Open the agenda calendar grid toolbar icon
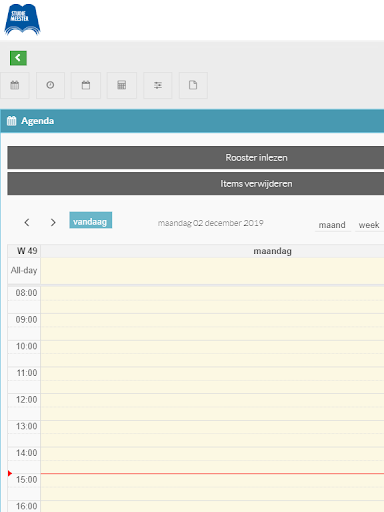The width and height of the screenshot is (384, 512). [15, 85]
